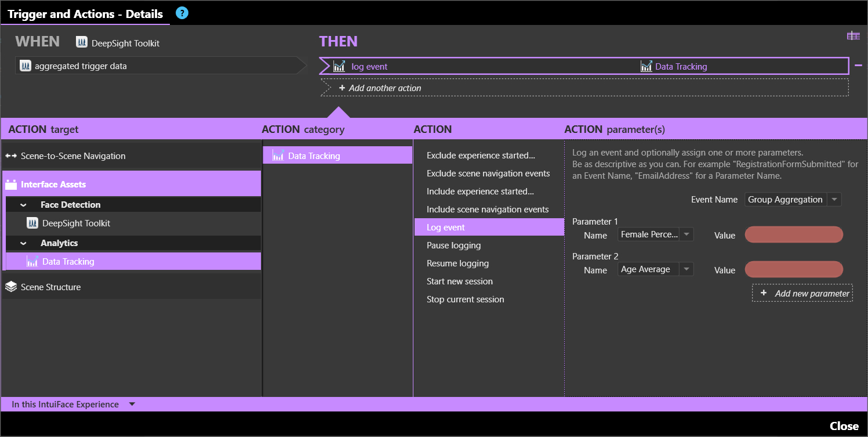Image resolution: width=868 pixels, height=437 pixels.
Task: Click the aggregated trigger data trigger
Action: pyautogui.click(x=81, y=66)
